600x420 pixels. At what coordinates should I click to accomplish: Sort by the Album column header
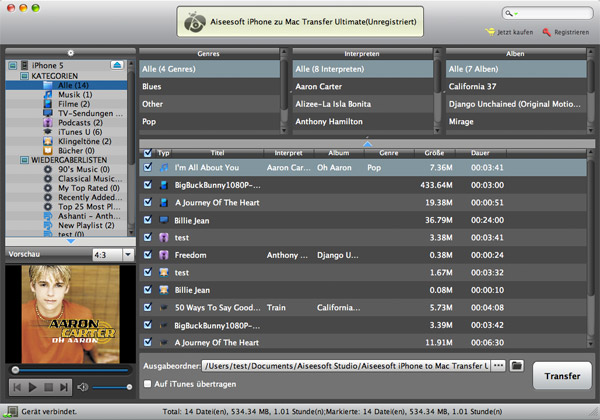339,153
